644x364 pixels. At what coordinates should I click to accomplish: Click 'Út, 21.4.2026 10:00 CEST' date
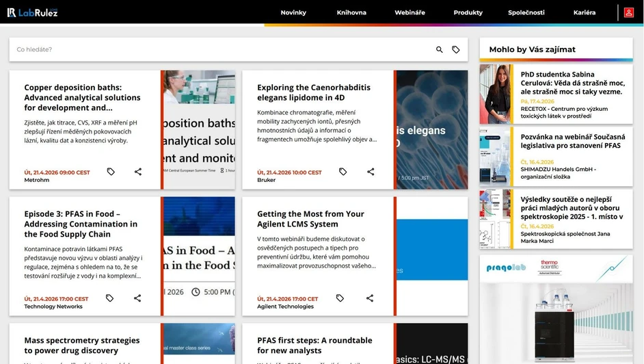click(289, 172)
